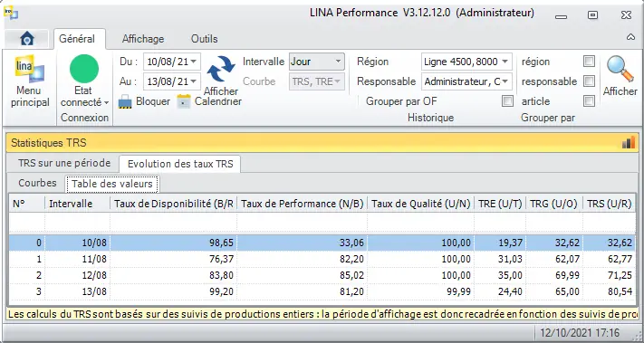This screenshot has height=343, width=644.
Task: Click the home icon tab
Action: pos(26,39)
